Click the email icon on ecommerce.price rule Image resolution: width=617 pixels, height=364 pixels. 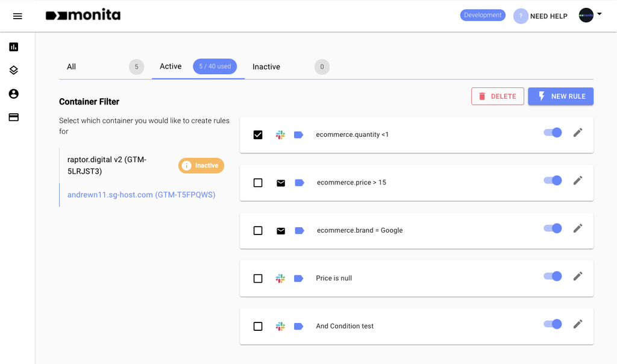tap(281, 182)
